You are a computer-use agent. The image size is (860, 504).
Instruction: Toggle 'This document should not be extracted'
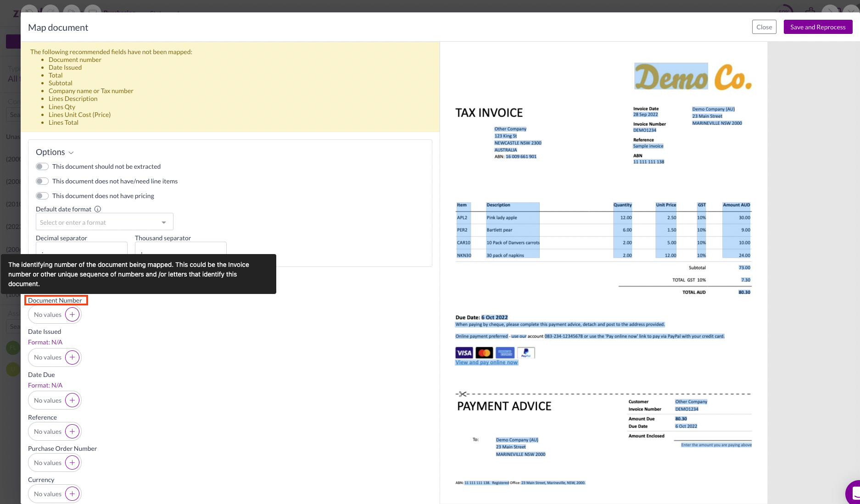[42, 166]
